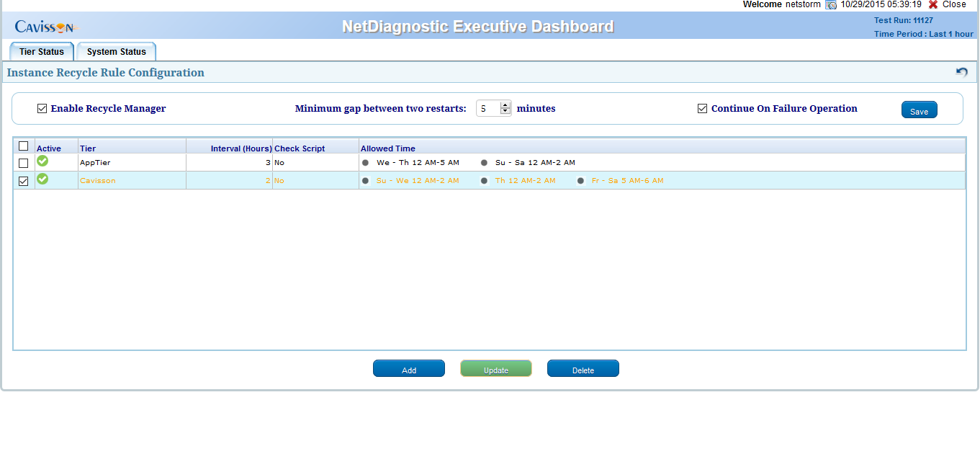The height and width of the screenshot is (449, 980).
Task: Click the back arrow icon in configuration header
Action: click(962, 72)
